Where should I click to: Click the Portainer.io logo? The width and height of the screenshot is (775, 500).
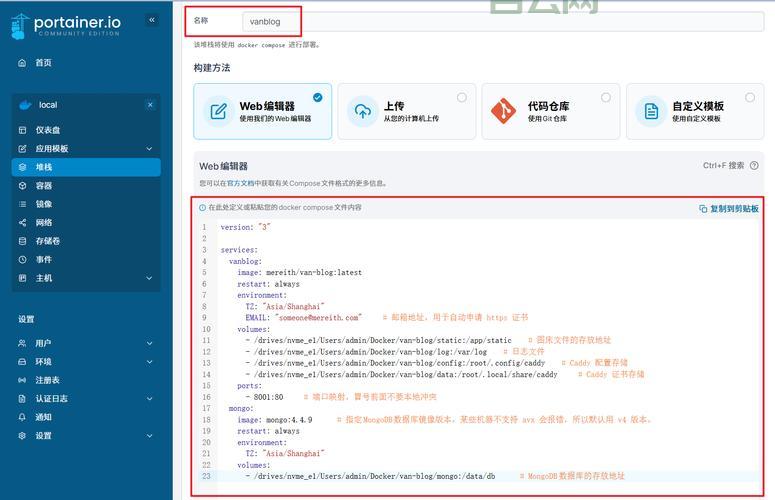(65, 26)
